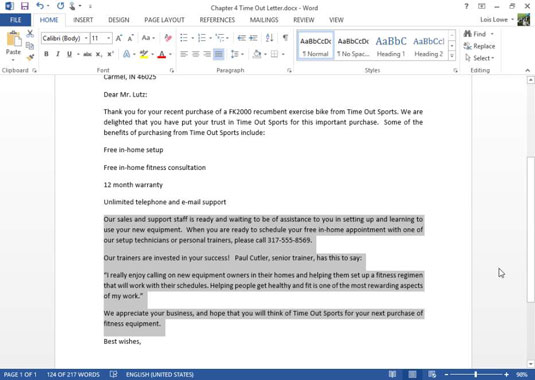535x380 pixels.
Task: Click the Replace button
Action: pos(479,46)
